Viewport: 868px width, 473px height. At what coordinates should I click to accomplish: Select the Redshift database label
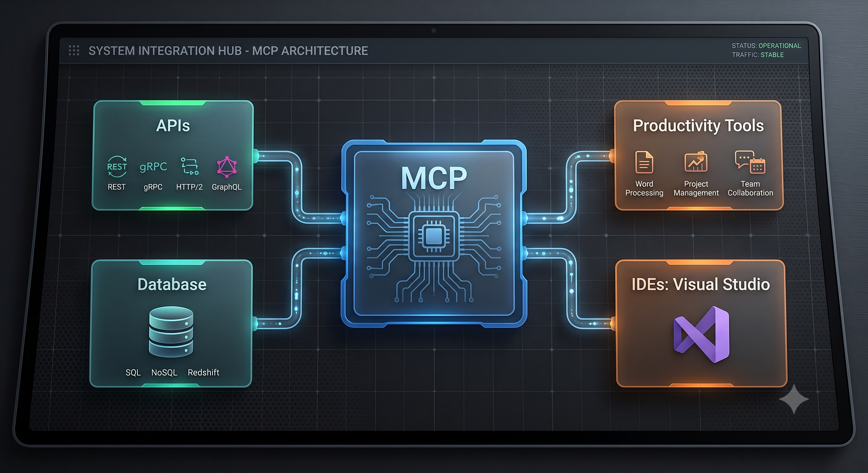click(203, 372)
